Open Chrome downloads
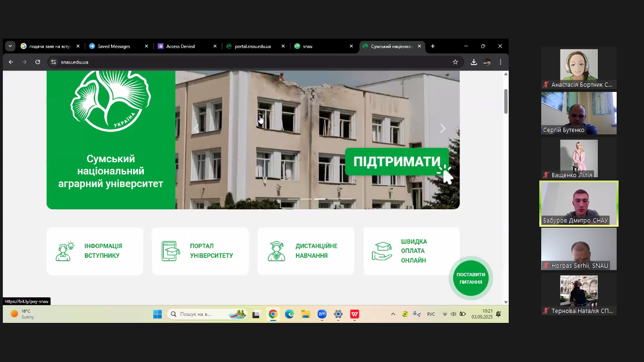644x362 pixels. (474, 62)
